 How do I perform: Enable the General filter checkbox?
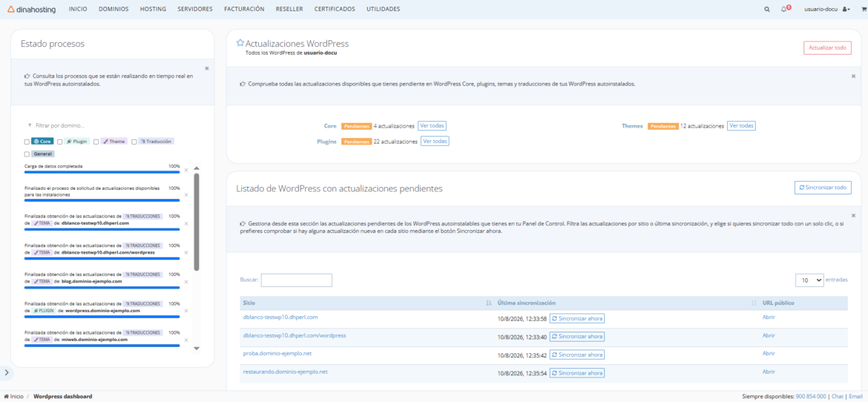pos(27,154)
